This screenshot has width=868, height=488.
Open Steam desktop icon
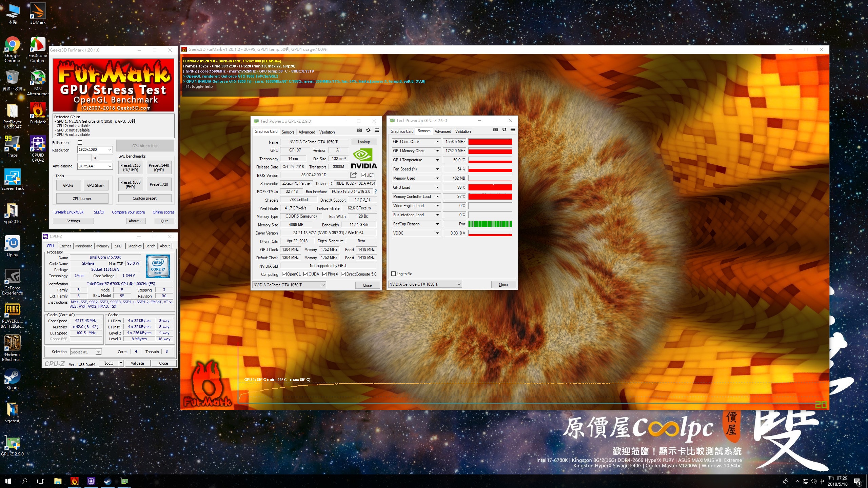[x=12, y=379]
